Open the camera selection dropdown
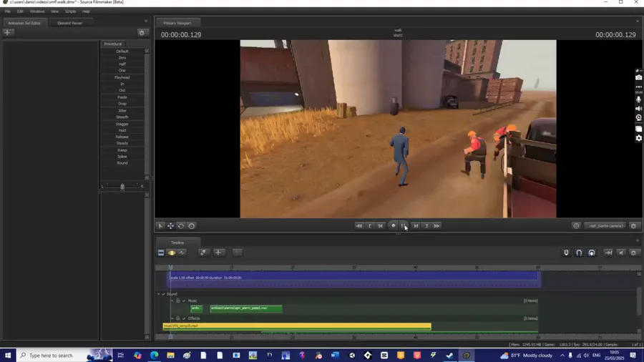The height and width of the screenshot is (362, 644). click(x=606, y=226)
